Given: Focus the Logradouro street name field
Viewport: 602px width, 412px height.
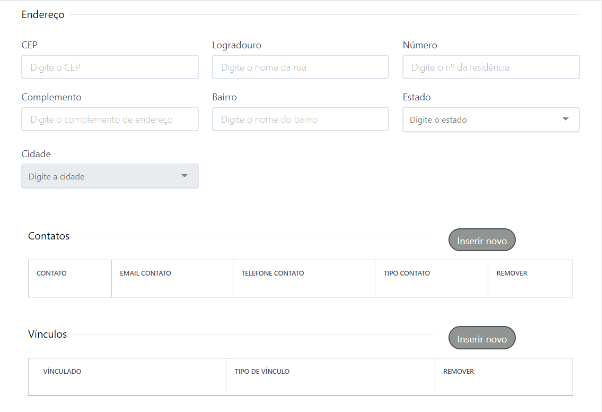Looking at the screenshot, I should point(300,67).
